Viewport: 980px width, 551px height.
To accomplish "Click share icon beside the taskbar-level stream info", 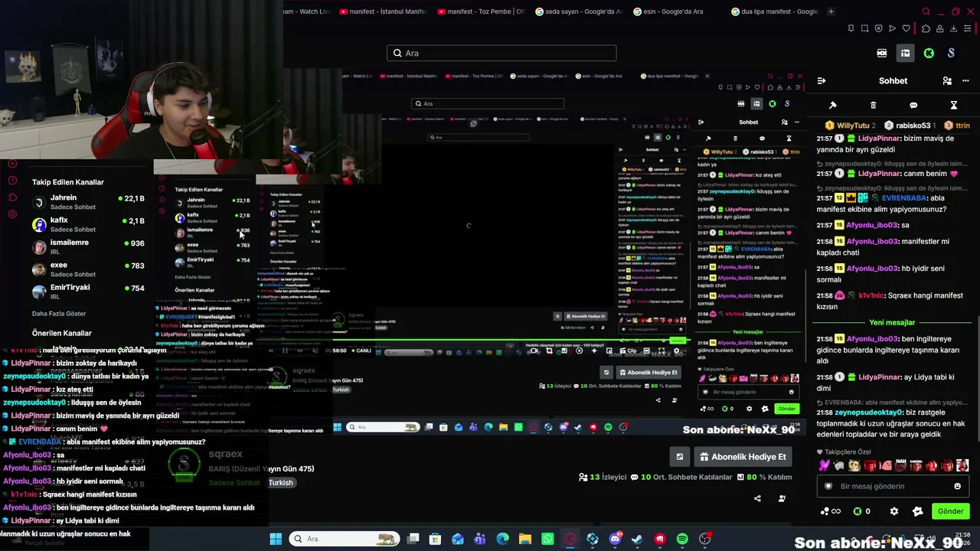I will pyautogui.click(x=757, y=498).
